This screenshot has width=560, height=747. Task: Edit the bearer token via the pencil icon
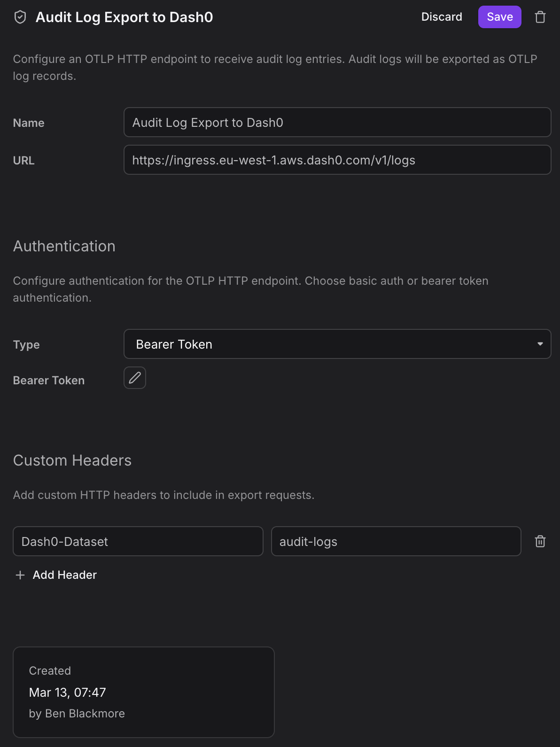pos(135,378)
